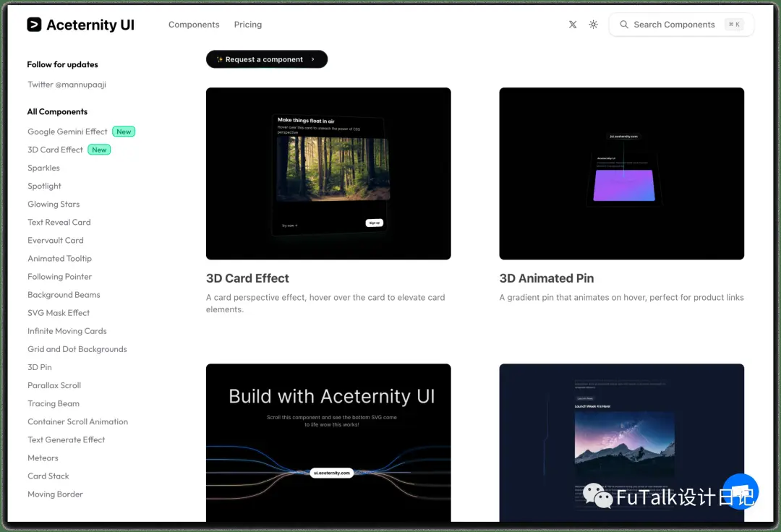Open the Components nav item

(x=194, y=25)
